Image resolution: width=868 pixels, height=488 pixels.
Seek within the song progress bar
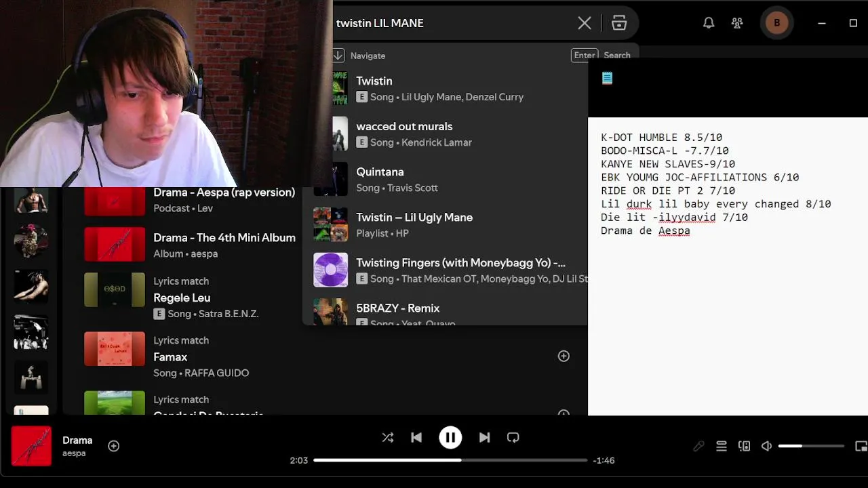pos(450,460)
